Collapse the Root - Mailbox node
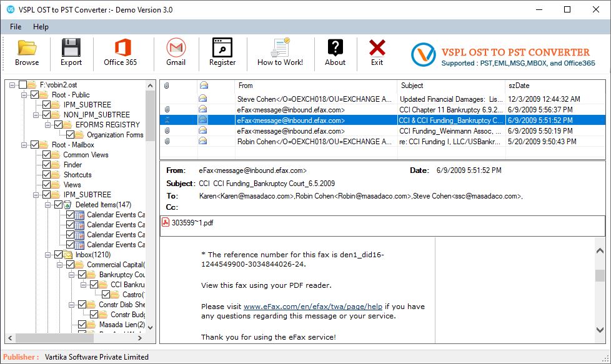 coord(24,145)
